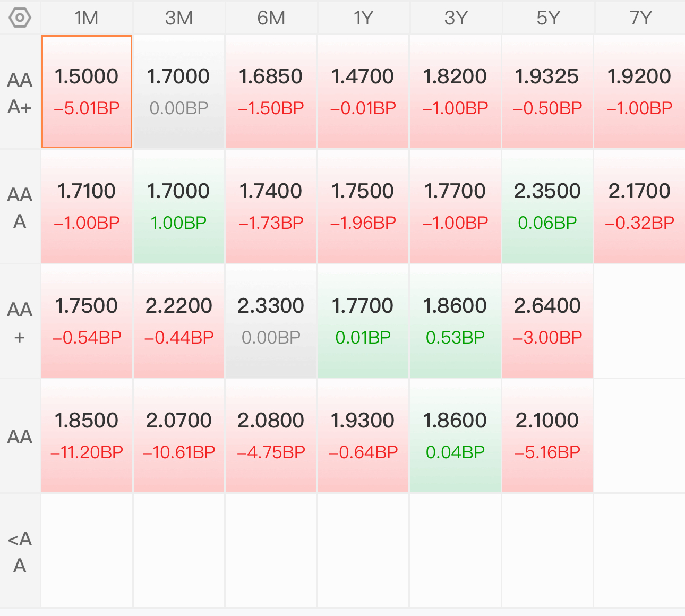Select the 7Y column header
Viewport: 685px width, 616px height.
pos(640,18)
